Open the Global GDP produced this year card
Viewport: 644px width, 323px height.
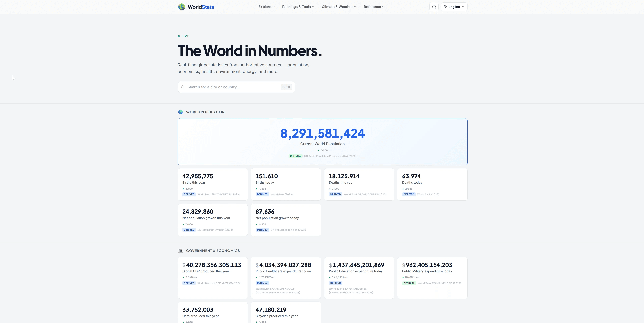pos(213,278)
